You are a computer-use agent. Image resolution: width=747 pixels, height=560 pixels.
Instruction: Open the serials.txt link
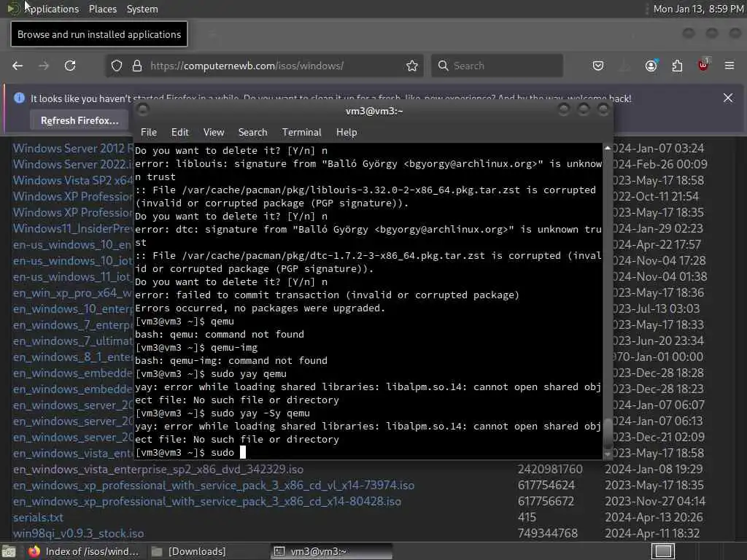click(x=38, y=518)
